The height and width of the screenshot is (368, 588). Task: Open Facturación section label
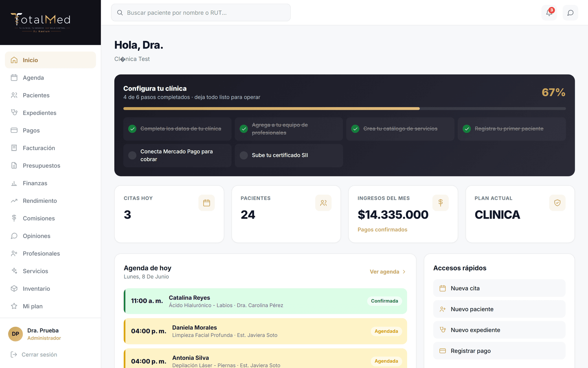coord(39,148)
